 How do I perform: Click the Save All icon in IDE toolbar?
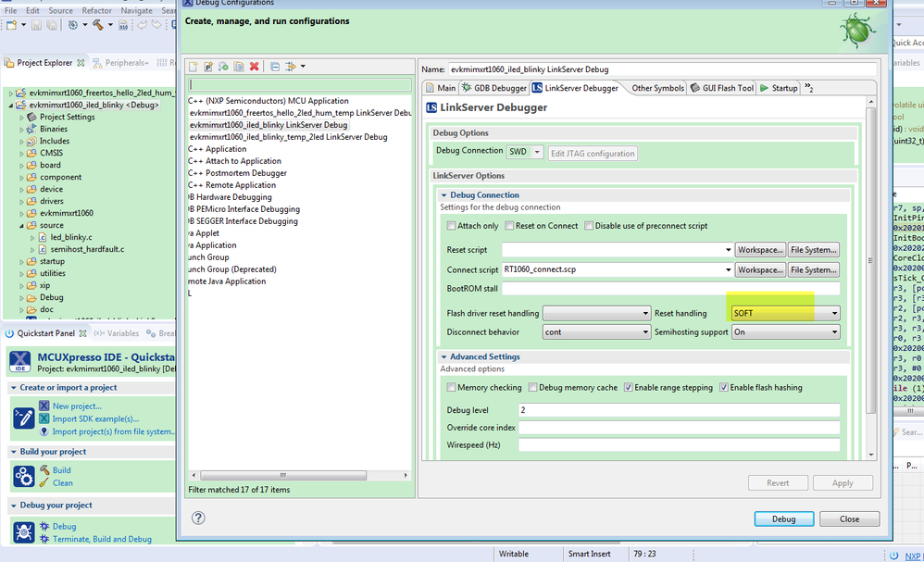coord(52,25)
